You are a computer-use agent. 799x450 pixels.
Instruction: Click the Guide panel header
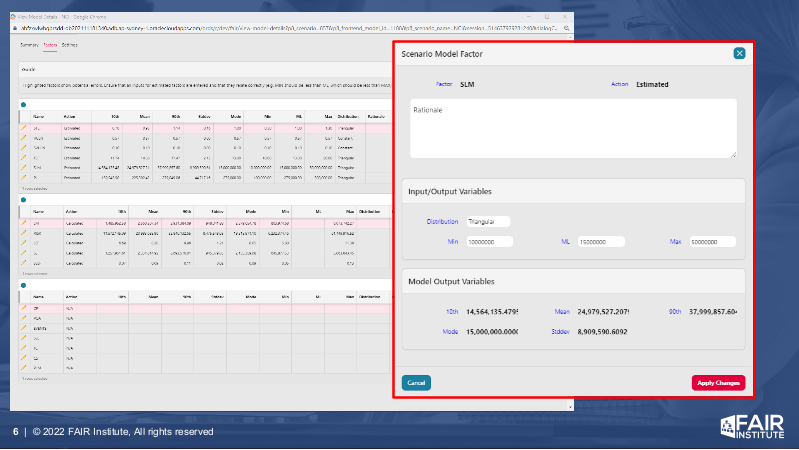tap(205, 69)
